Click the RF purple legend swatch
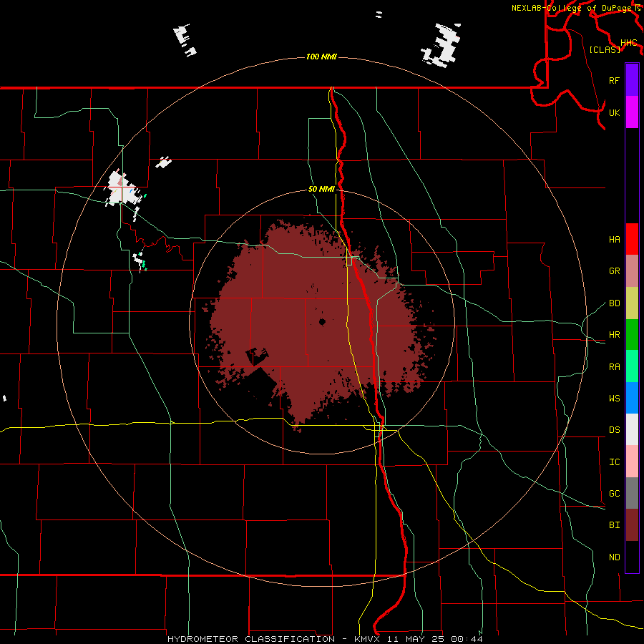 coord(632,80)
